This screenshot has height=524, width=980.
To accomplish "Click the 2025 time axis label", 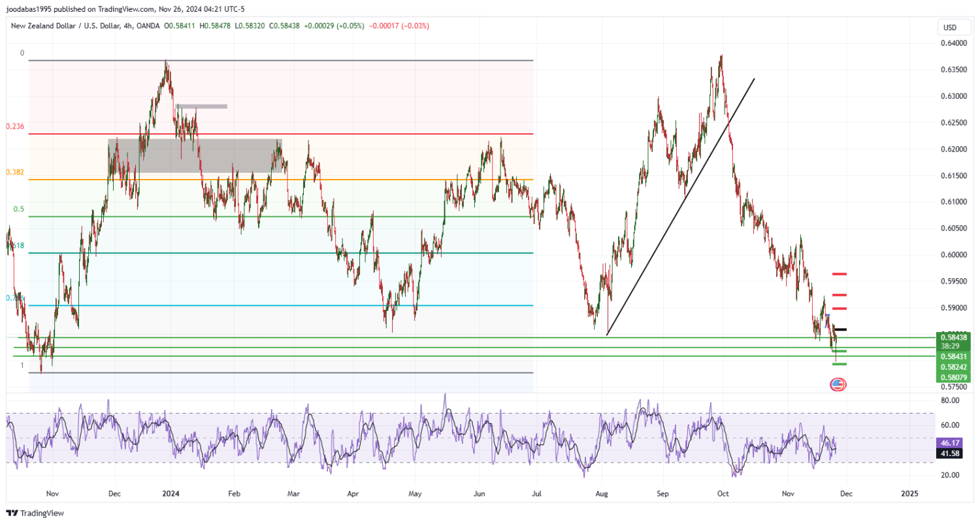I will [909, 493].
